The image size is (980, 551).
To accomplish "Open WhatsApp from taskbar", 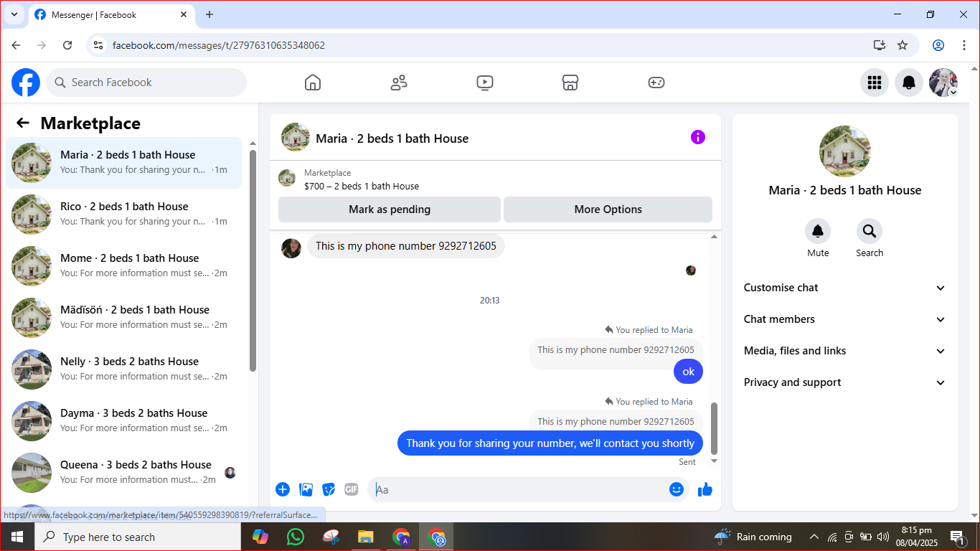I will point(296,537).
